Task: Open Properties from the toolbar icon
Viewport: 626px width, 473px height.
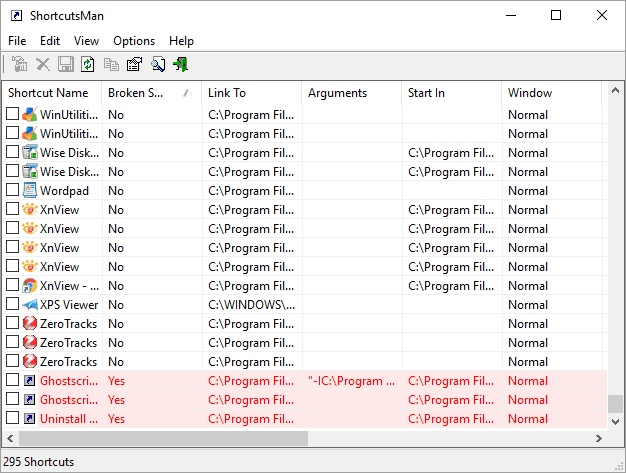Action: (x=135, y=64)
